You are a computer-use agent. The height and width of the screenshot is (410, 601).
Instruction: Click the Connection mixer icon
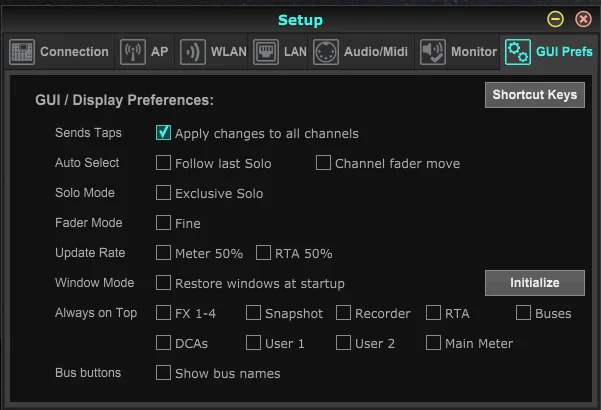[22, 52]
